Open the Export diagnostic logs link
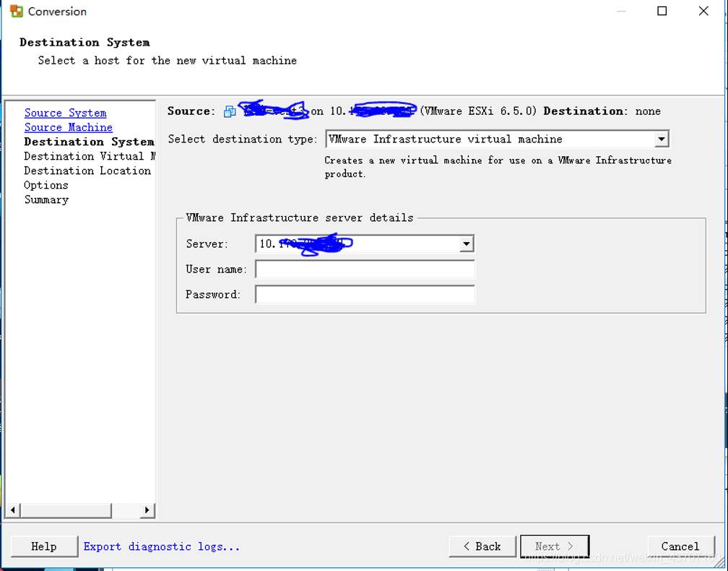Image resolution: width=728 pixels, height=571 pixels. [162, 546]
